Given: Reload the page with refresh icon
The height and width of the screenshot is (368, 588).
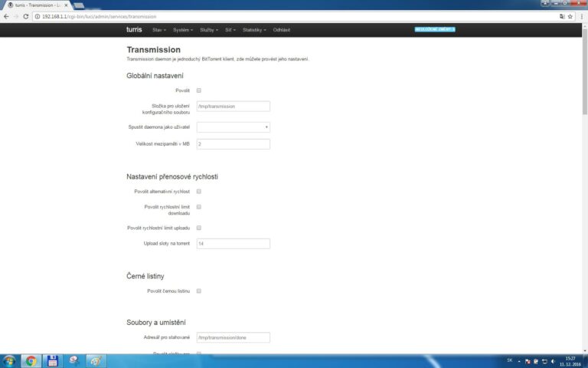Looking at the screenshot, I should pos(25,17).
